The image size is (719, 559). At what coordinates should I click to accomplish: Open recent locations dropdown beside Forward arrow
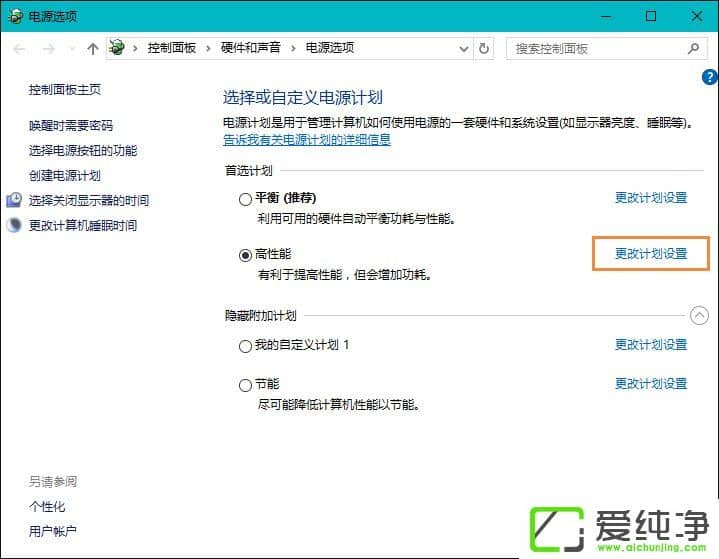pos(72,49)
